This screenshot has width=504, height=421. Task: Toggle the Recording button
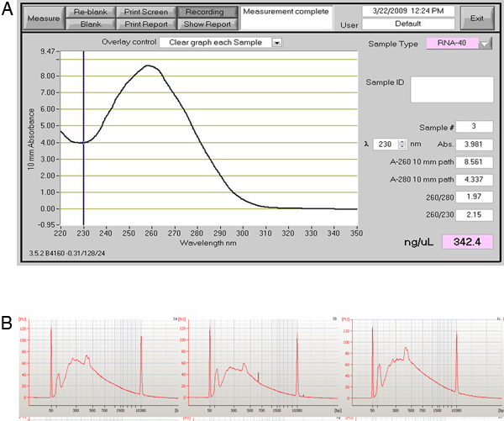click(207, 13)
